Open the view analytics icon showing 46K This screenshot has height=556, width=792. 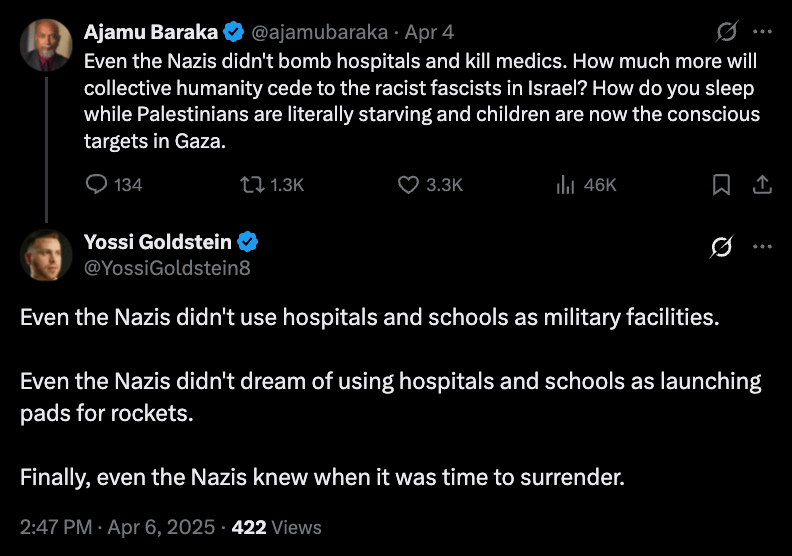(563, 185)
